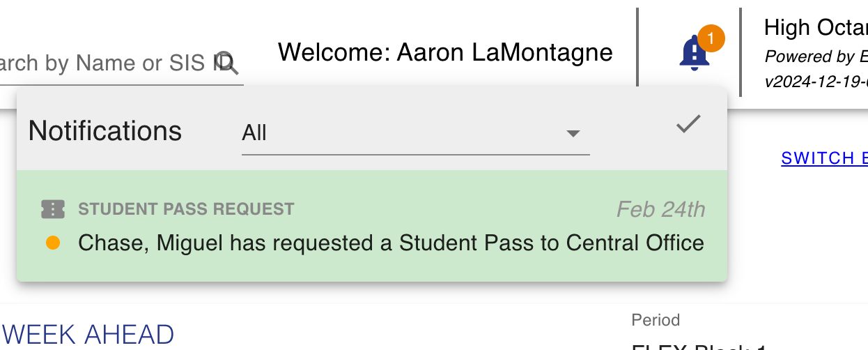Click the orange notification count badge
The image size is (868, 350).
coord(711,38)
